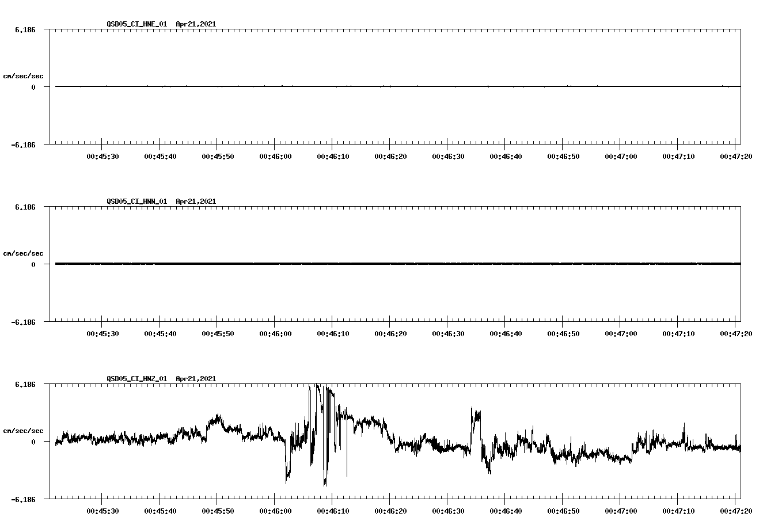Screen dimensions: 782x532
Task: Select the QSD05_CI_HNN_01 channel label
Action: (137, 202)
